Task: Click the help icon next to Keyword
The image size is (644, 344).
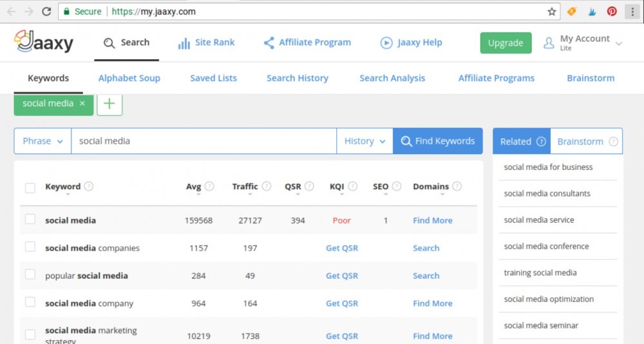Action: [x=89, y=186]
